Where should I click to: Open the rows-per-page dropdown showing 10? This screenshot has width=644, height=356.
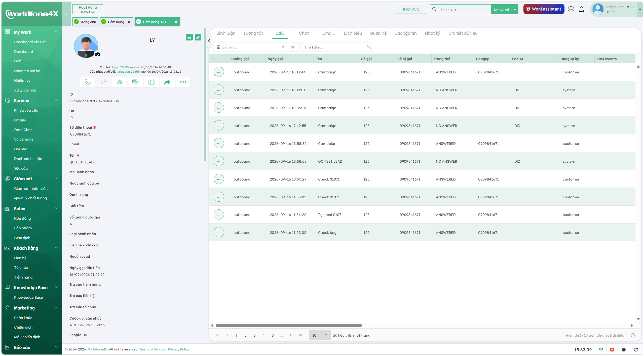tap(320, 335)
